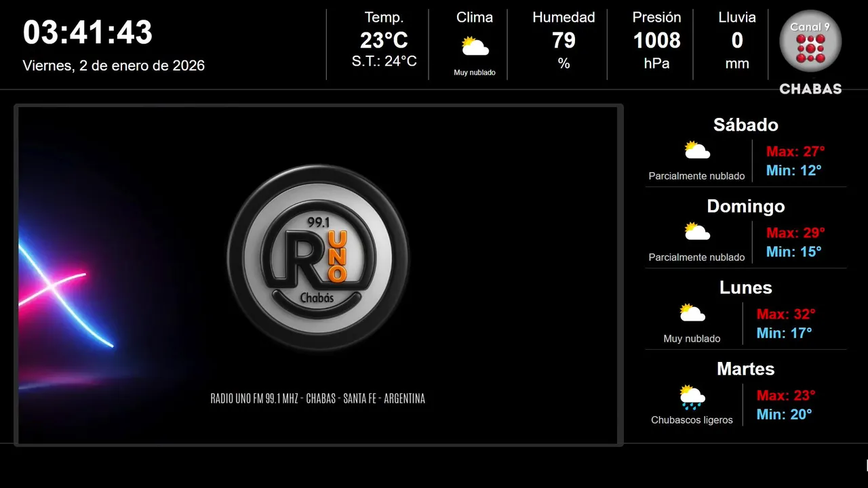
Task: Click the Lunes forecast heading
Action: pos(746,287)
